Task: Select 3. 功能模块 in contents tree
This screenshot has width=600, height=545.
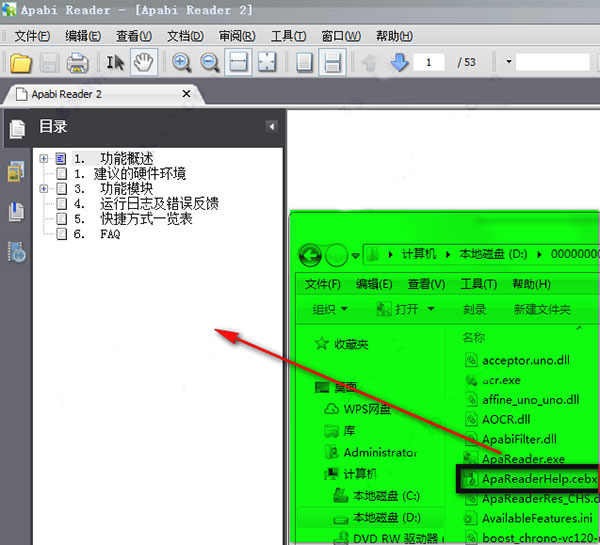Action: [113, 189]
